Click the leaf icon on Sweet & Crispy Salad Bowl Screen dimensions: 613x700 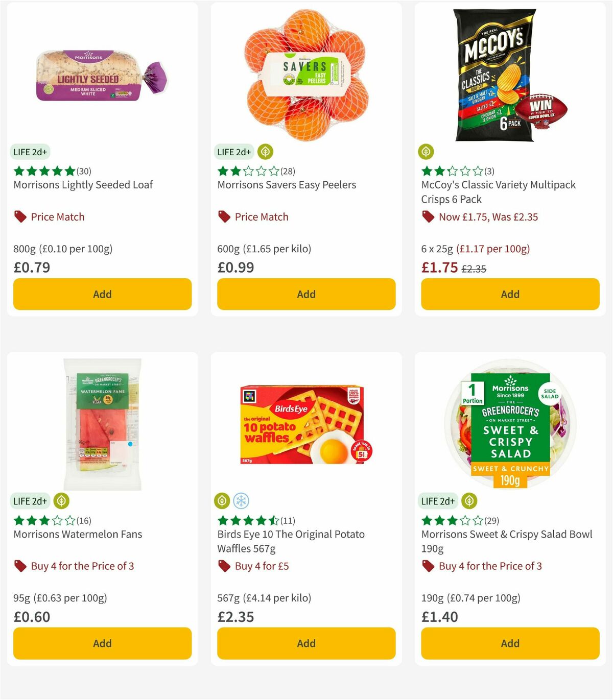pos(469,501)
